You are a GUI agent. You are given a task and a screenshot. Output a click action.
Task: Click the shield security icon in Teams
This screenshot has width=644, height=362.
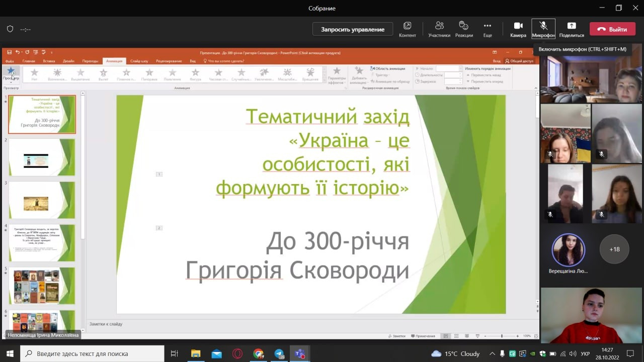10,29
